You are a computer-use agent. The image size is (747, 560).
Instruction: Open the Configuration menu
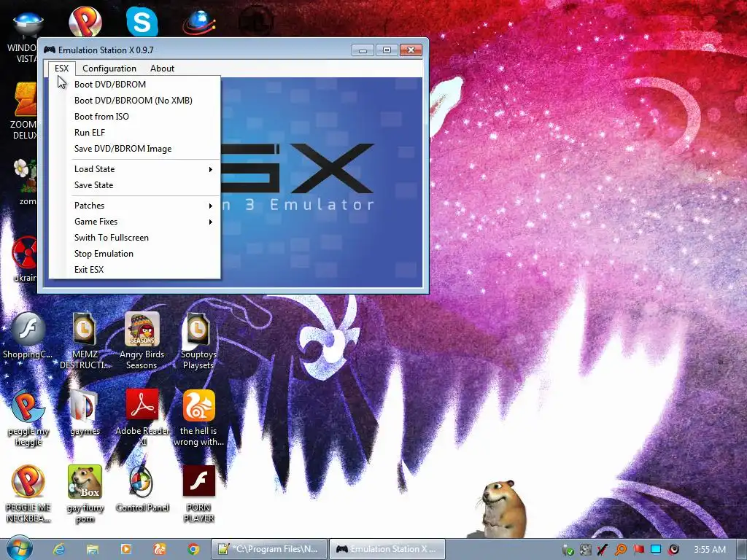pos(109,68)
